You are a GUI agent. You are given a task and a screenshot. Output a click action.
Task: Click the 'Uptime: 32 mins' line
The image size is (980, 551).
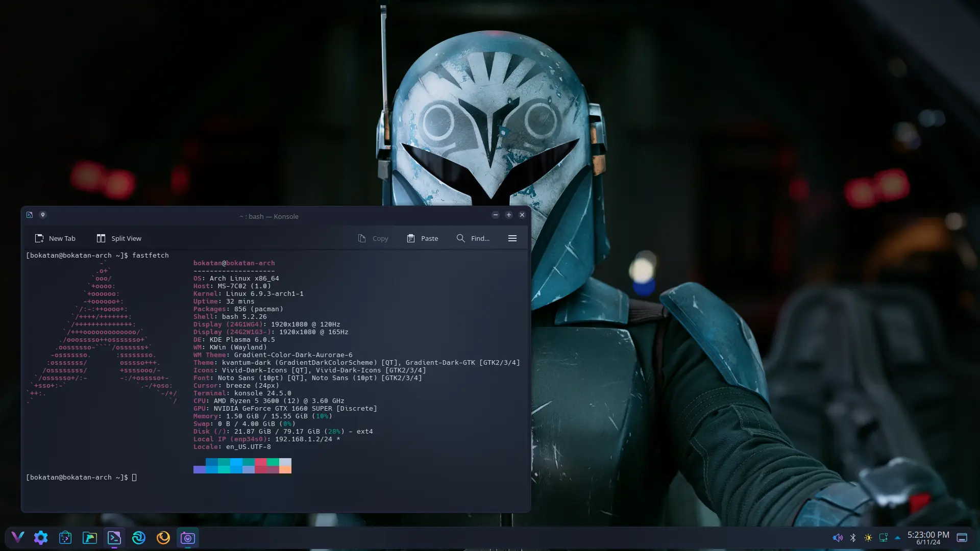[224, 302]
